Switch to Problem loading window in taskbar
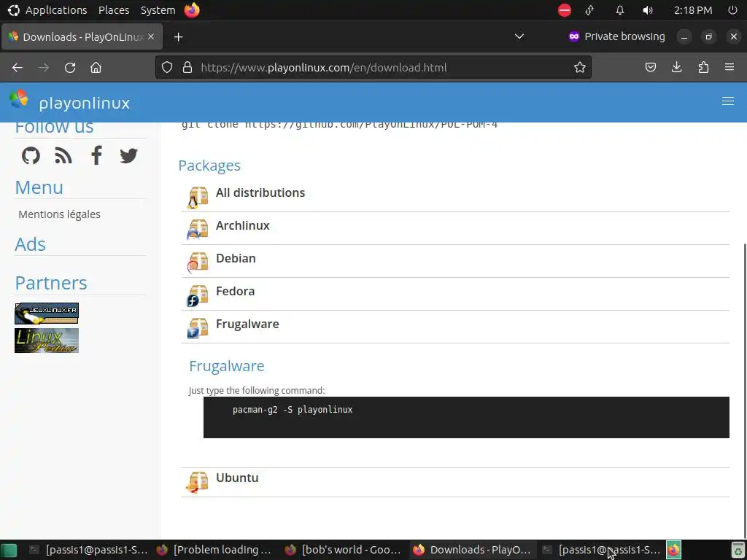The height and width of the screenshot is (560, 747). pos(216,550)
